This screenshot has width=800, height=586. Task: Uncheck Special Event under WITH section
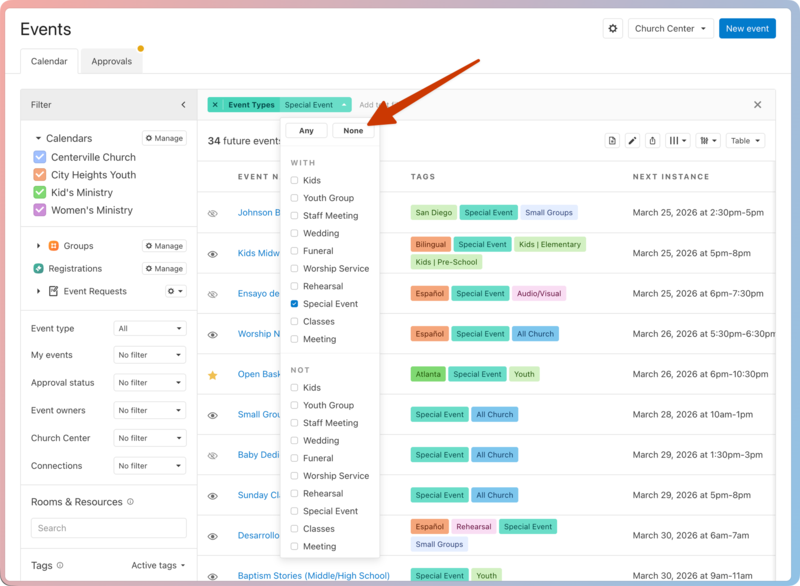(x=294, y=304)
